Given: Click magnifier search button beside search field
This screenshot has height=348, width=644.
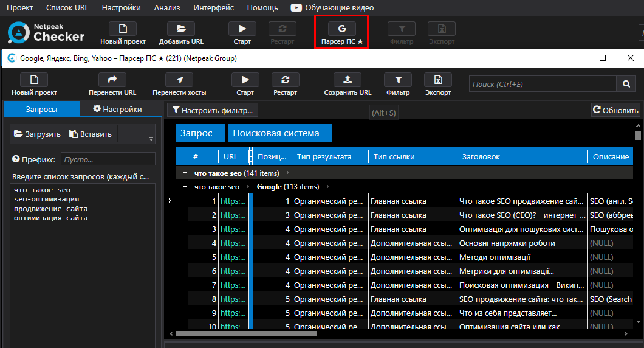Looking at the screenshot, I should pyautogui.click(x=625, y=84).
